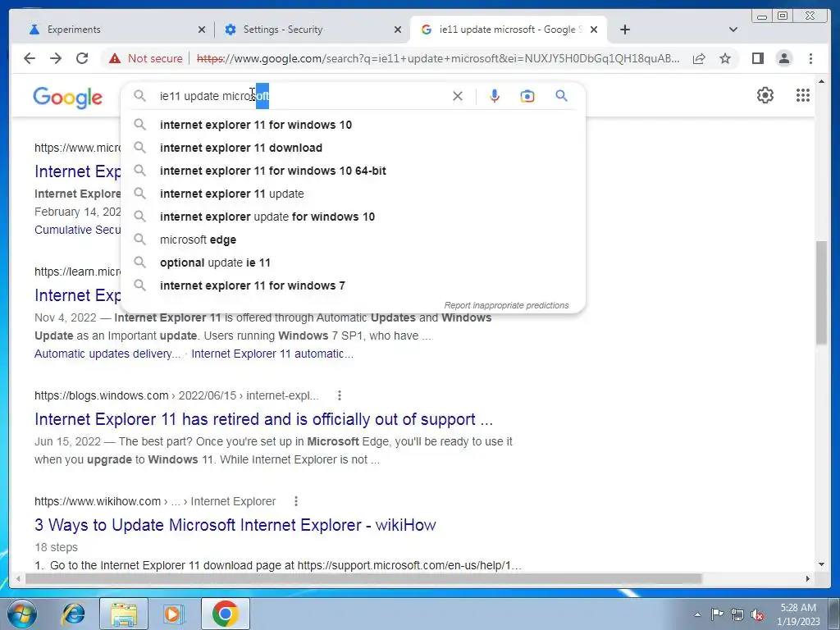
Task: Open Internet Explorer 11 automatic sublink
Action: tap(272, 354)
